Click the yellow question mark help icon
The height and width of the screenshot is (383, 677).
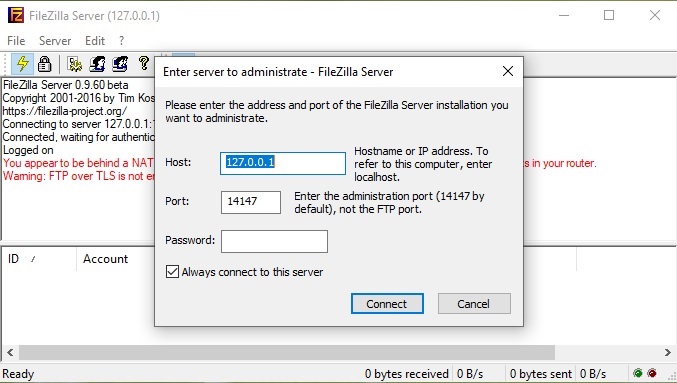144,63
